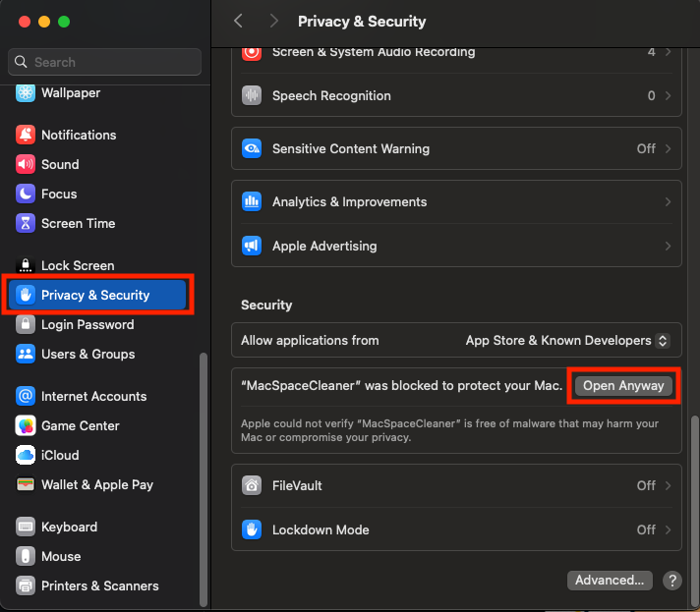This screenshot has height=612, width=700.
Task: Click the Wallpaper icon in sidebar
Action: click(x=26, y=92)
